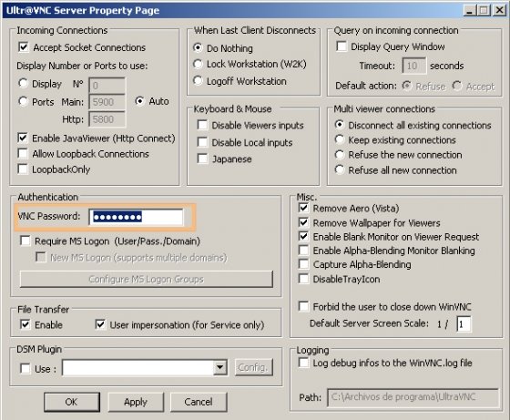Check Disable Local inputs

click(x=202, y=142)
